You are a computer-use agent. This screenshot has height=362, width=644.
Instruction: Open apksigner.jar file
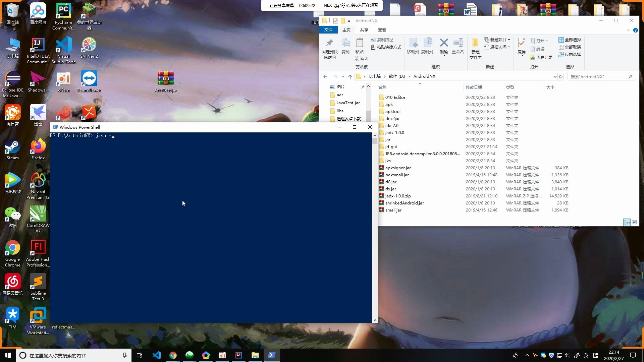tap(397, 167)
